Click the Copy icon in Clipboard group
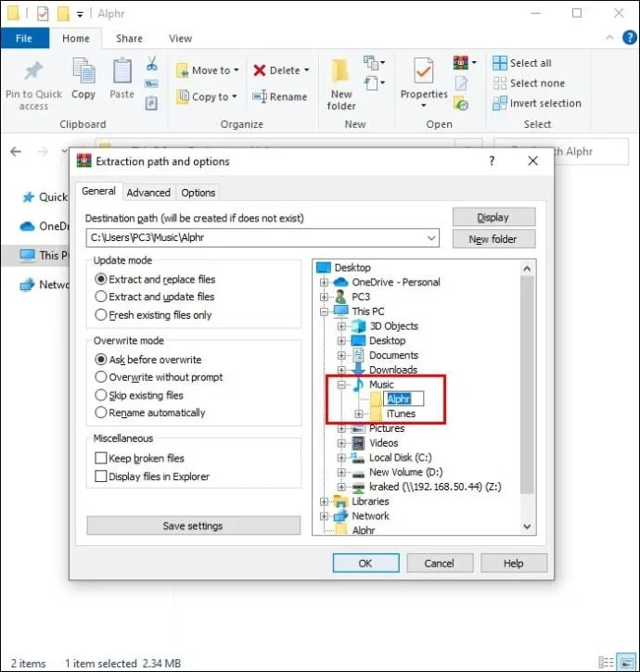 83,70
